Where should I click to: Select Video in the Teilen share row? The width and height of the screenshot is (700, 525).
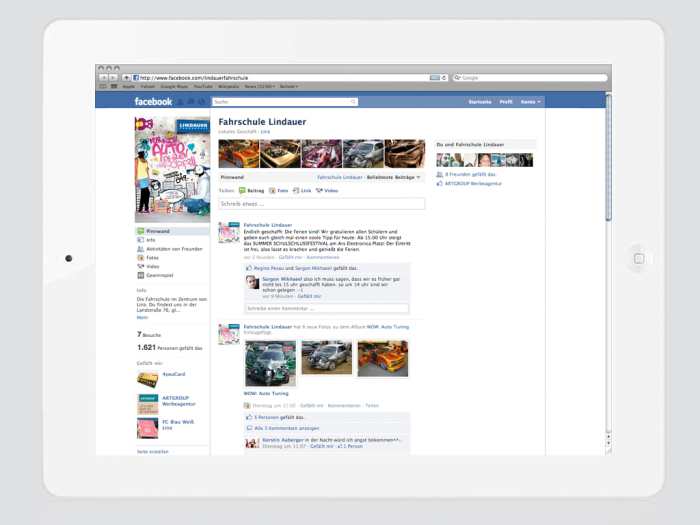point(327,191)
